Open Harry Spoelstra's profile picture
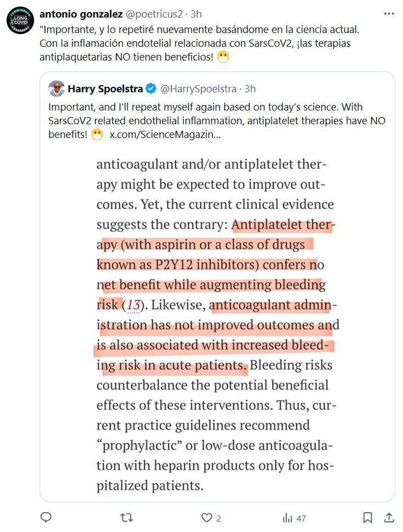The width and height of the screenshot is (403, 532). [x=56, y=88]
